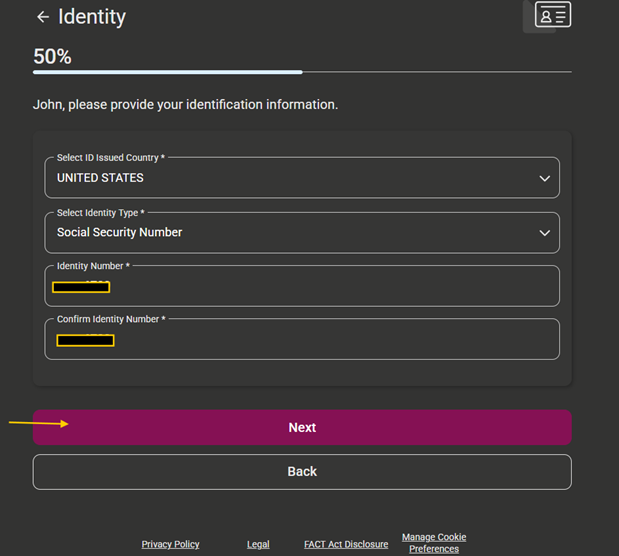The image size is (619, 556).
Task: Open the Privacy Policy link
Action: click(x=171, y=544)
